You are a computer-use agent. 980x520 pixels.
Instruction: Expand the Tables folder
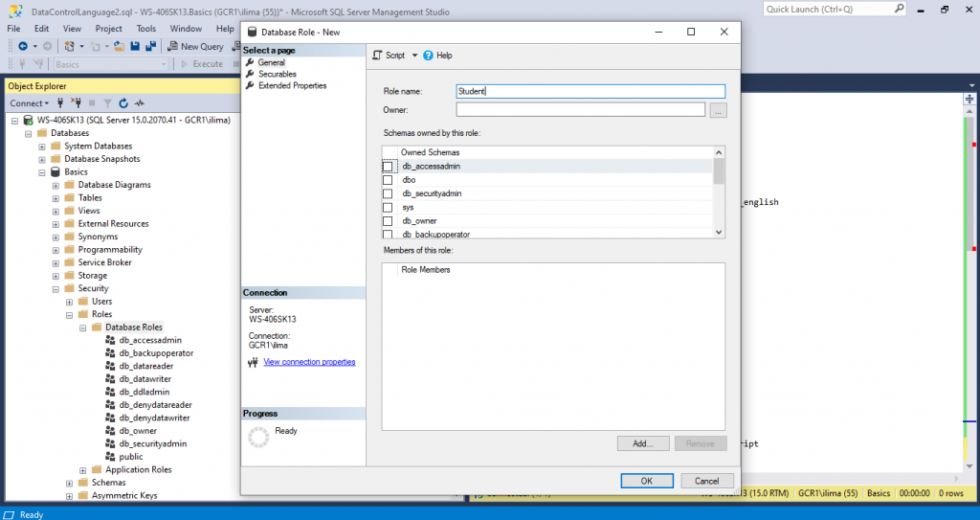point(56,198)
